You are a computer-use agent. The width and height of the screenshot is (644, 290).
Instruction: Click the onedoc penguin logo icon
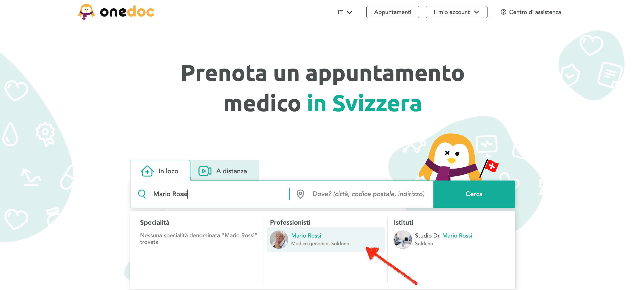coord(86,12)
